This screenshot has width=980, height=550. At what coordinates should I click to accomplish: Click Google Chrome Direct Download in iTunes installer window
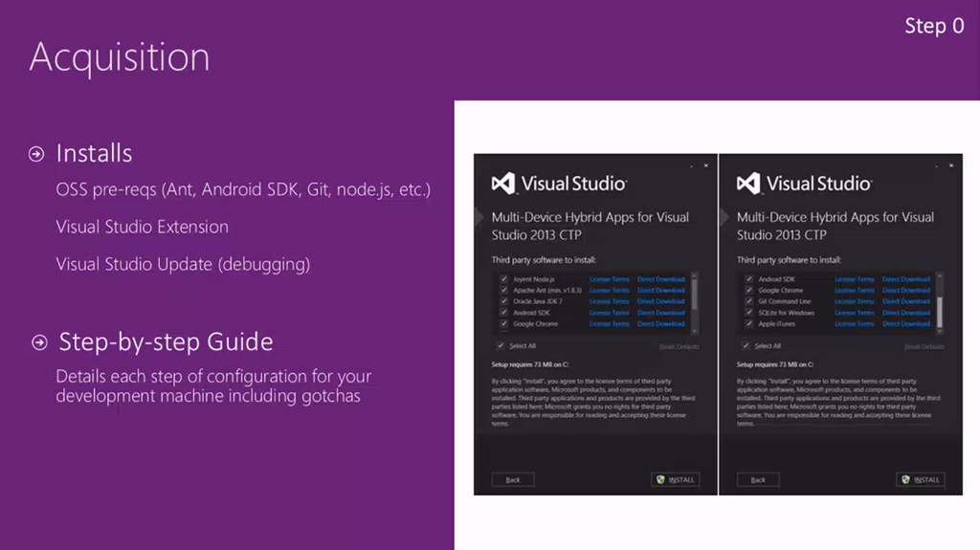(905, 290)
